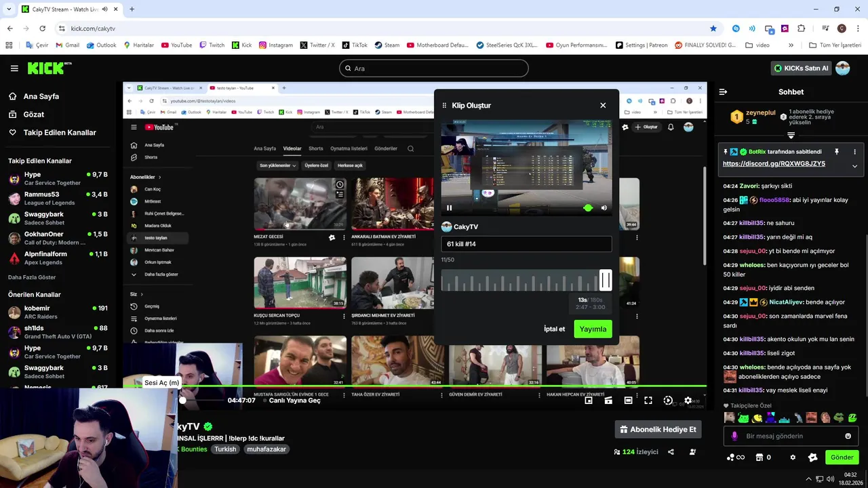Click İptal et to cancel clip

(554, 329)
